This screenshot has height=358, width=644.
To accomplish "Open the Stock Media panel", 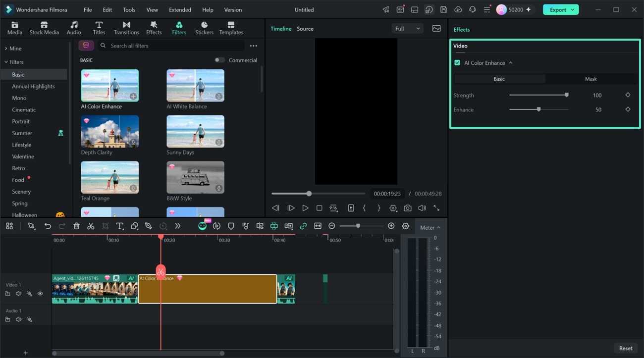I will click(x=44, y=28).
